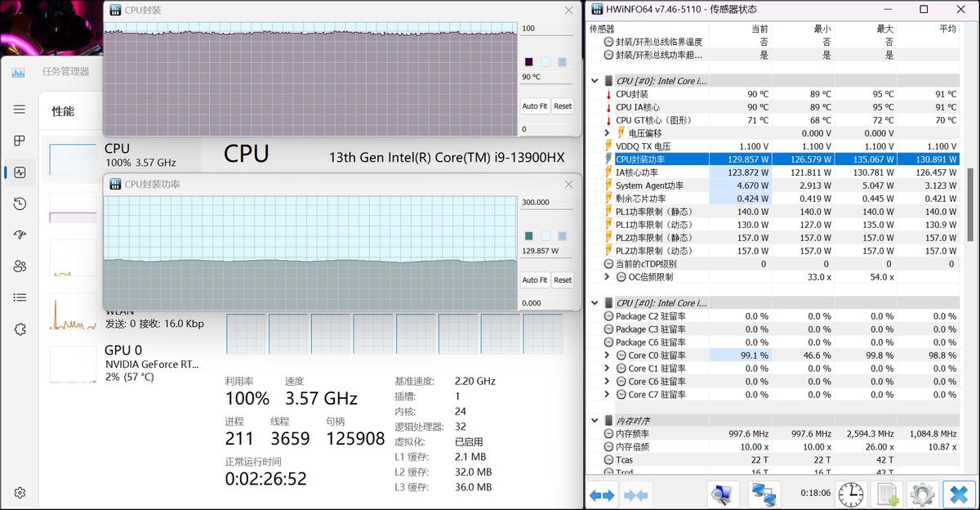Select the VDDQ TX 电压 row
This screenshot has height=510, width=980.
[x=773, y=146]
